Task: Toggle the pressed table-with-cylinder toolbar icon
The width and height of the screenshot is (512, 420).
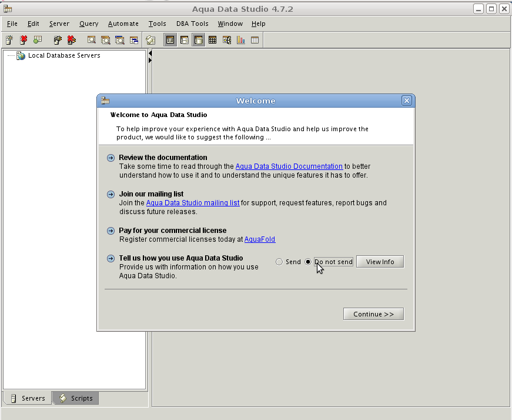Action: (198, 40)
